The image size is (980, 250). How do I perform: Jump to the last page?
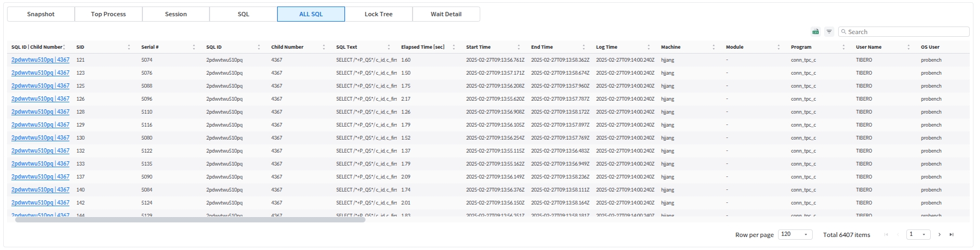click(951, 234)
